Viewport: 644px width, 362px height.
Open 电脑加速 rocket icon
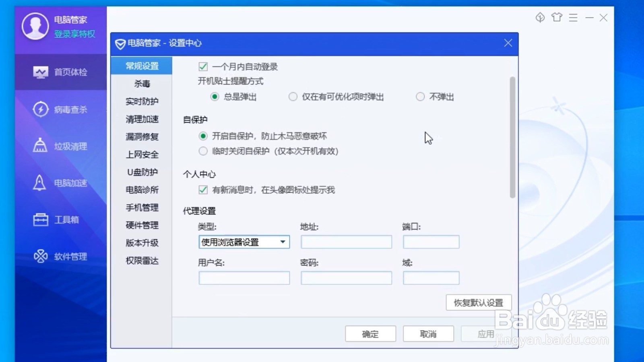pyautogui.click(x=39, y=183)
